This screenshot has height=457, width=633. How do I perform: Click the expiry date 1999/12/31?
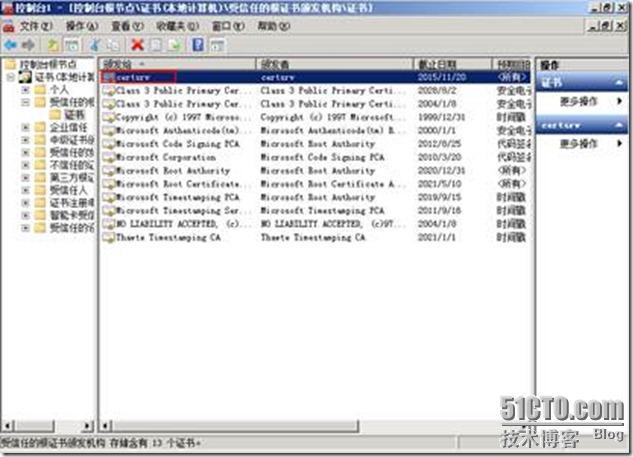click(x=441, y=117)
